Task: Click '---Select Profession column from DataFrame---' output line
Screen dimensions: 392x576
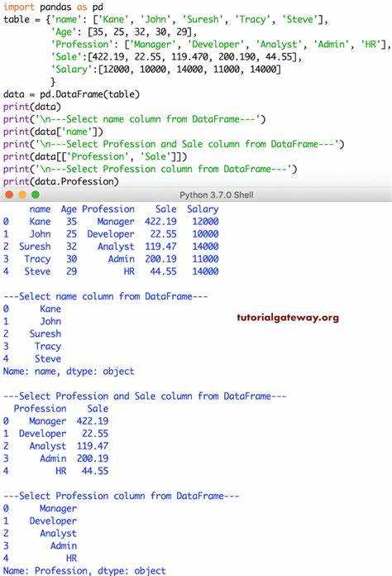Action: (x=122, y=496)
